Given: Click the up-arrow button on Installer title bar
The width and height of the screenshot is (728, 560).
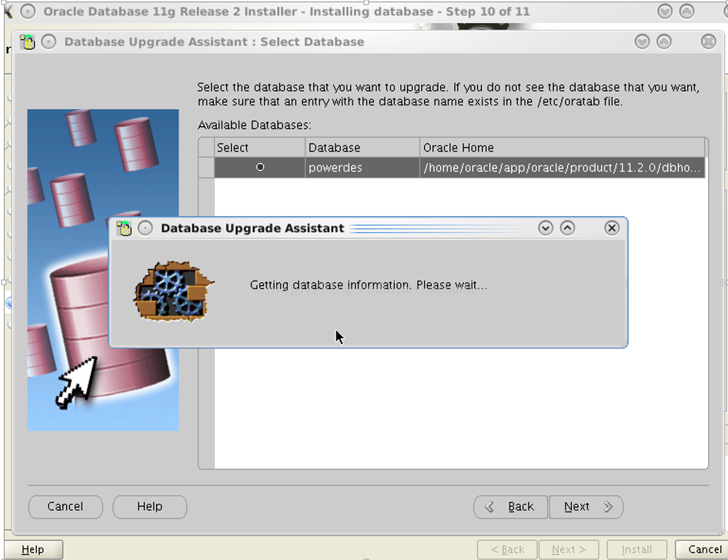Looking at the screenshot, I should pyautogui.click(x=686, y=11).
